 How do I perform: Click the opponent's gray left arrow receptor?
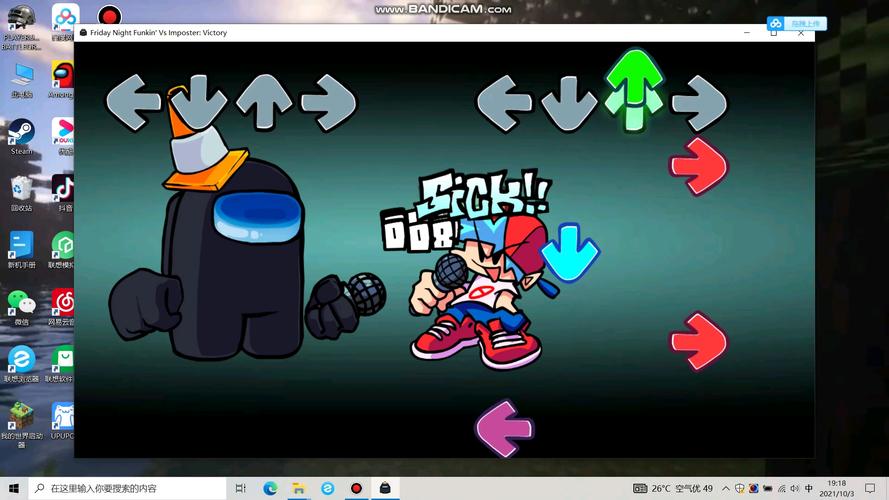pos(134,102)
